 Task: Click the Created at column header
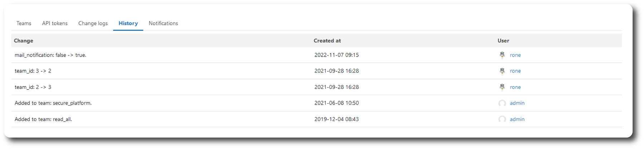tap(327, 41)
